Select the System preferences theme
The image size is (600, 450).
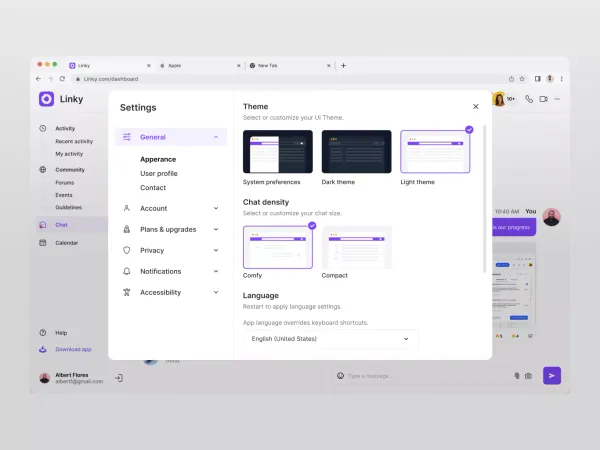coord(278,152)
